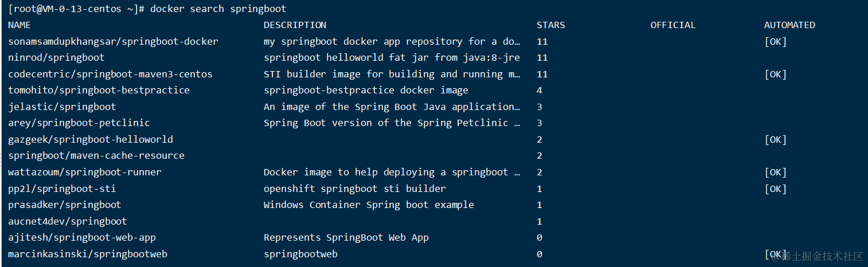
Task: Select jelastic/springboot image name
Action: point(62,107)
